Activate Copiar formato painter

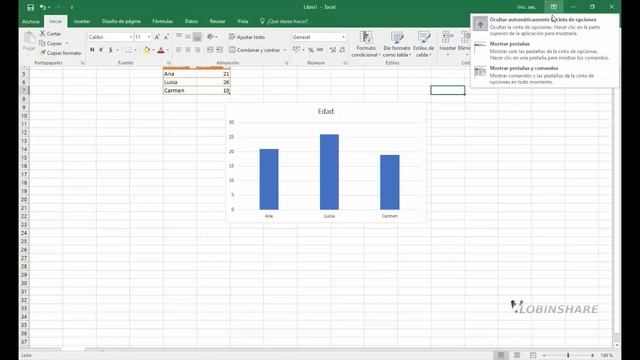60,53
